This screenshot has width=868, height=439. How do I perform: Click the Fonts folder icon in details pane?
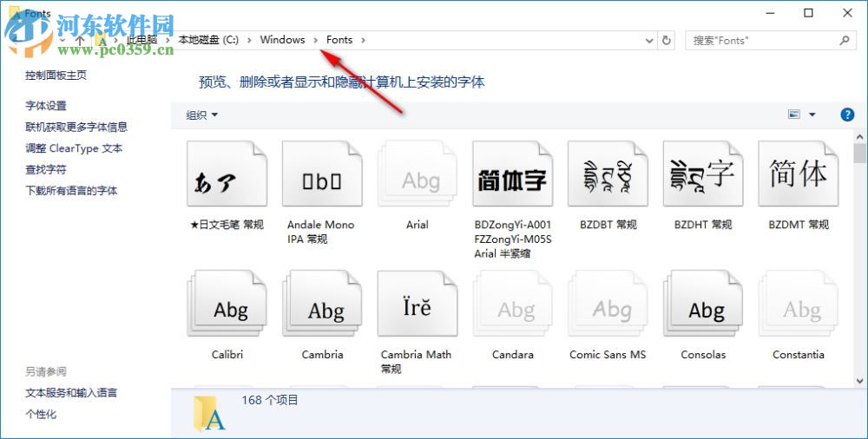(210, 413)
